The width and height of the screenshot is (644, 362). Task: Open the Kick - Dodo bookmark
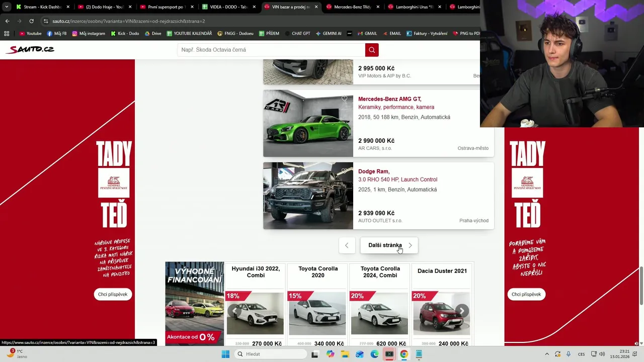124,34
